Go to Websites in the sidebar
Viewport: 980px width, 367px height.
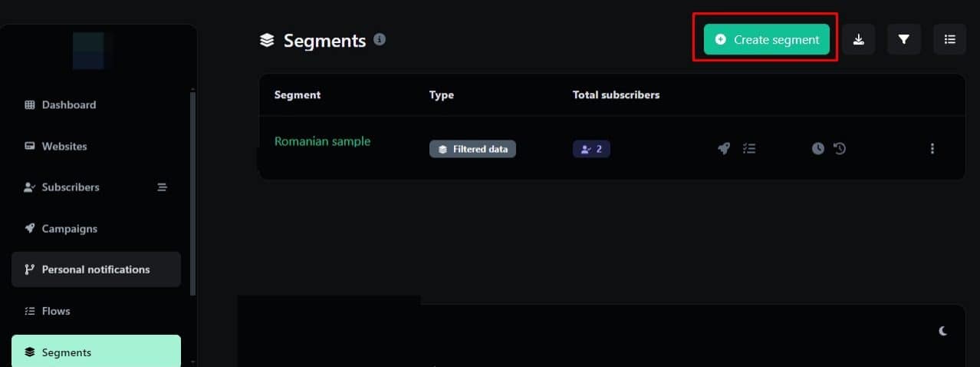point(64,147)
